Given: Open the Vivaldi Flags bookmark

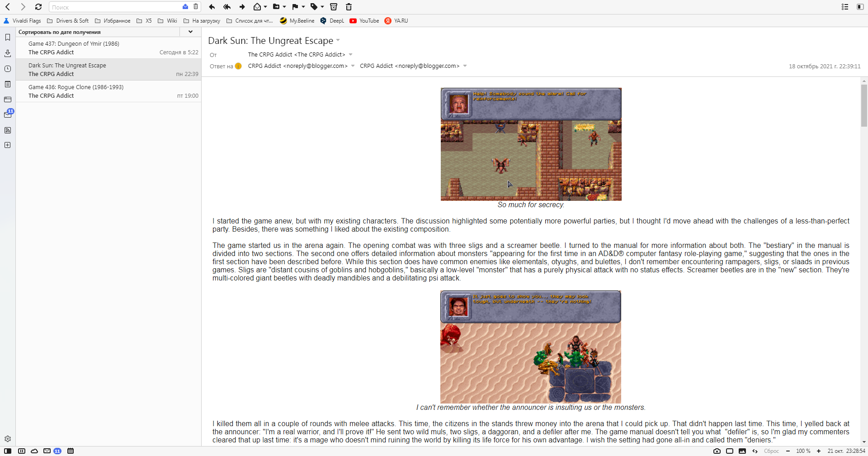Looking at the screenshot, I should (x=22, y=21).
